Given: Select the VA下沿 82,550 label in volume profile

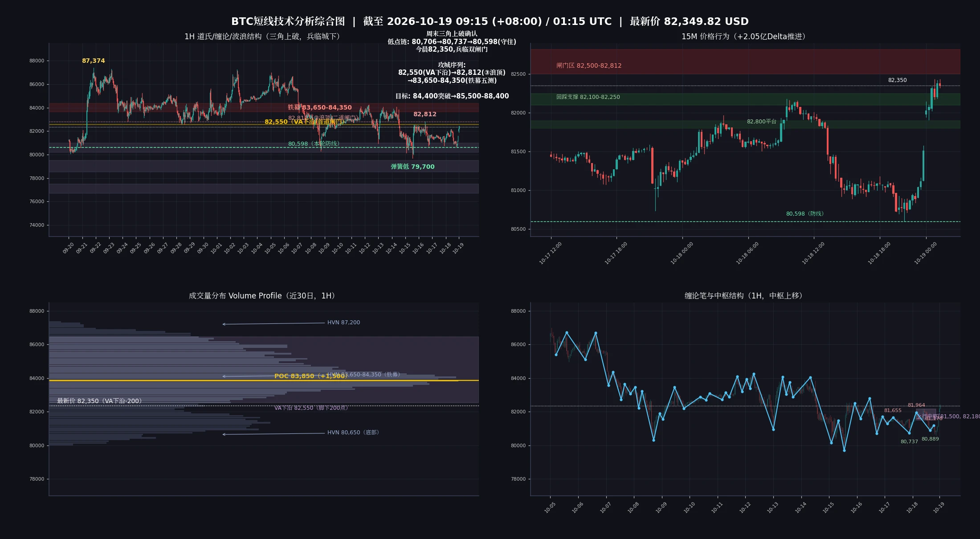Looking at the screenshot, I should (312, 408).
